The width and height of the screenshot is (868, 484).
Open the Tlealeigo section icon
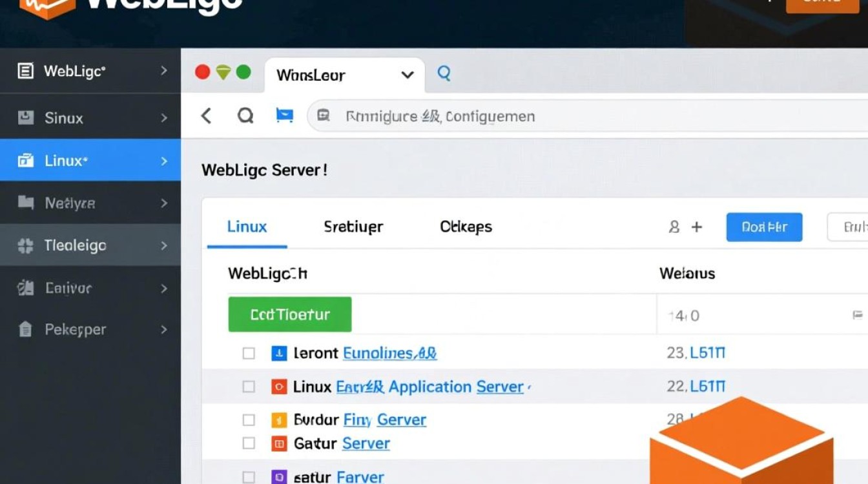point(25,245)
